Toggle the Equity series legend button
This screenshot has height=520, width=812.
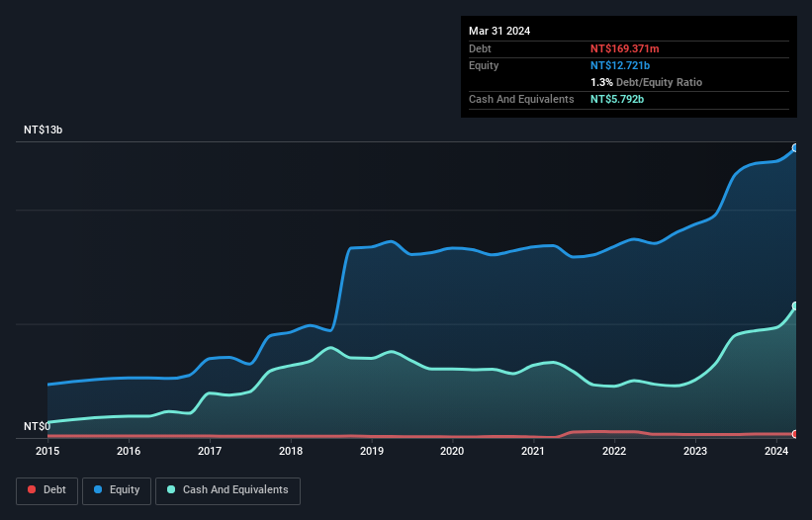click(x=117, y=490)
